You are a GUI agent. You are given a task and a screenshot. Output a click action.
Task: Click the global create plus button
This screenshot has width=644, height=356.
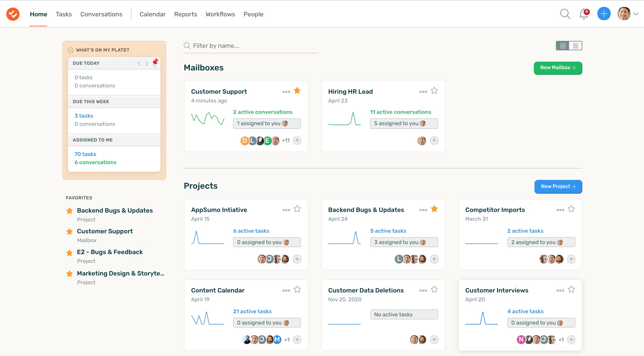pyautogui.click(x=603, y=14)
